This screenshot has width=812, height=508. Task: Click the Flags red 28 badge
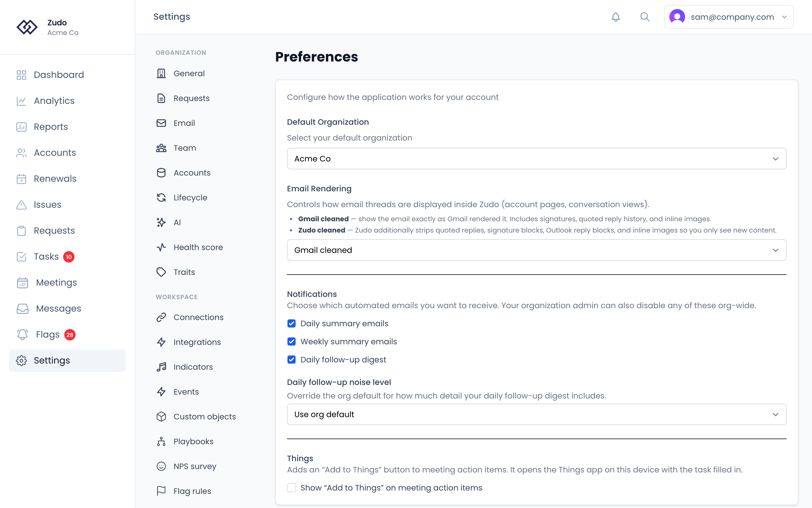tap(70, 335)
